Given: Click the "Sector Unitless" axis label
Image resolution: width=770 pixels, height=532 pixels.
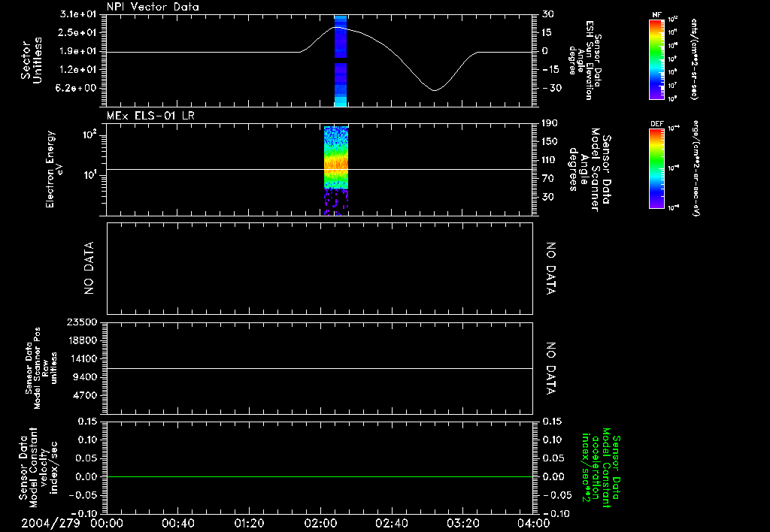Looking at the screenshot, I should coord(32,60).
